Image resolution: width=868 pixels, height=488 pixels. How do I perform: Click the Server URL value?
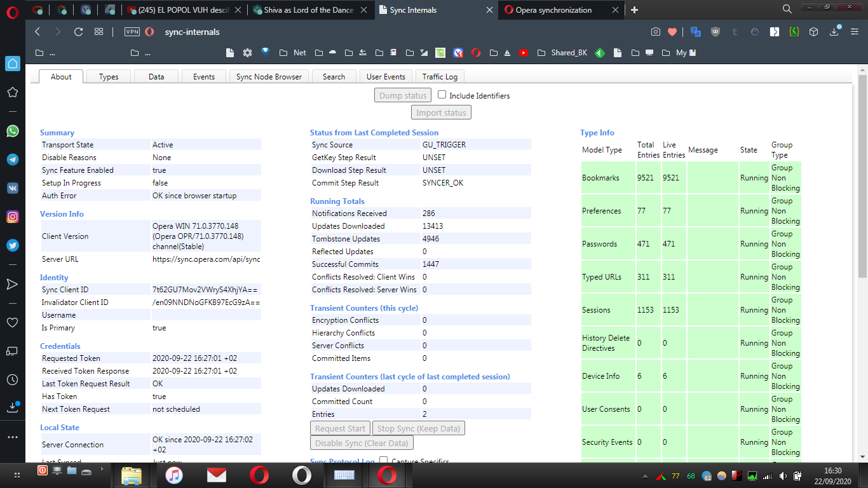pos(207,259)
